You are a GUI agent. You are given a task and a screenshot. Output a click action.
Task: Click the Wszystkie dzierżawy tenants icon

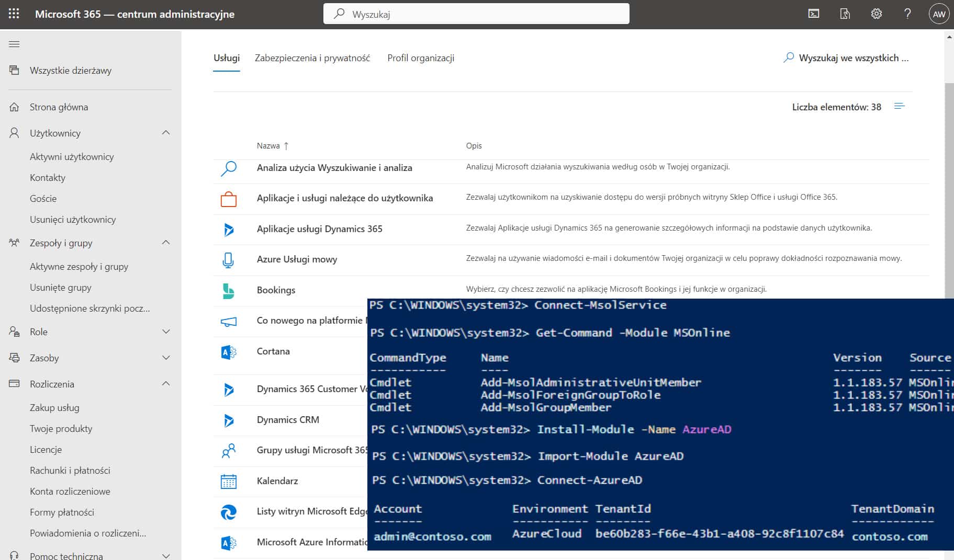pyautogui.click(x=14, y=70)
